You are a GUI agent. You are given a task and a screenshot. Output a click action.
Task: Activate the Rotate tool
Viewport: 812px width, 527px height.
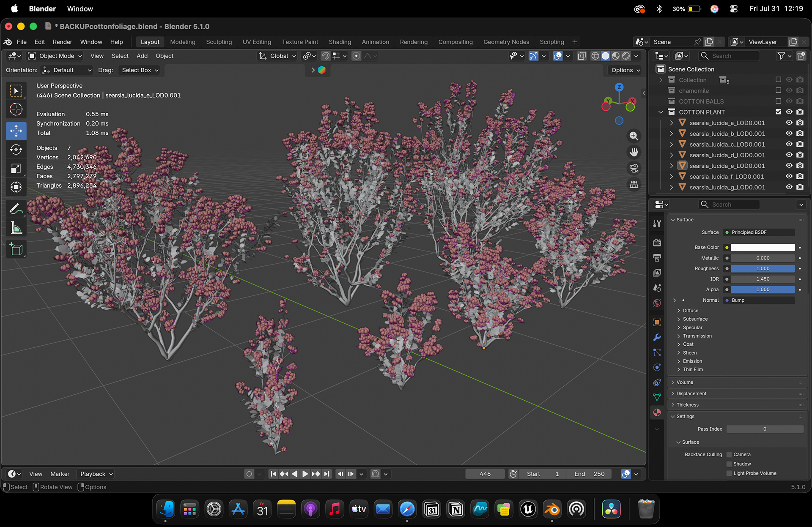pyautogui.click(x=16, y=150)
